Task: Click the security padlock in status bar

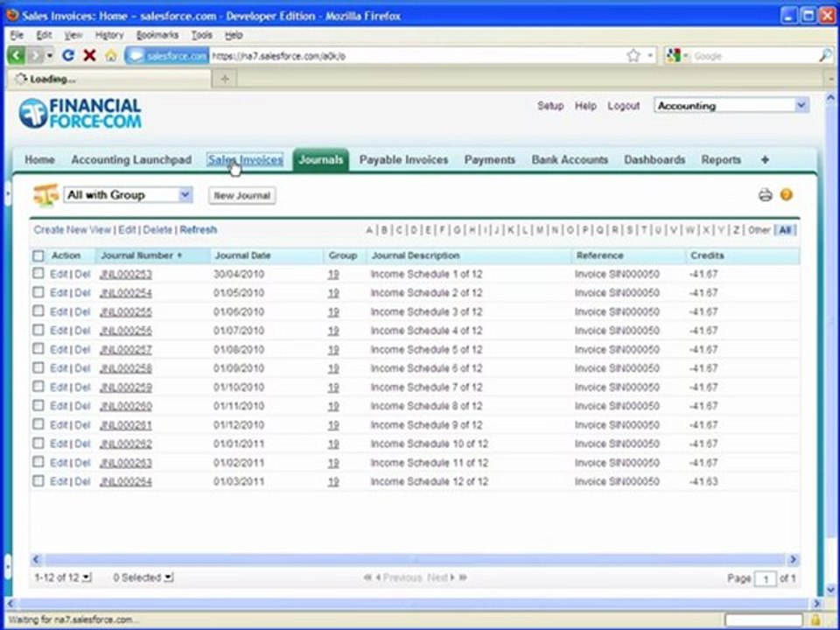Action: click(x=815, y=619)
